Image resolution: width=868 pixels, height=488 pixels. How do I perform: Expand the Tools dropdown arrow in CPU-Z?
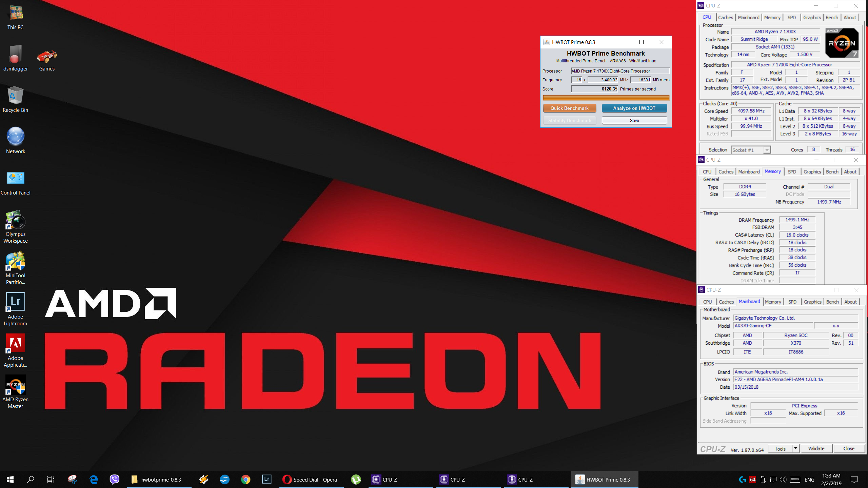pyautogui.click(x=795, y=449)
